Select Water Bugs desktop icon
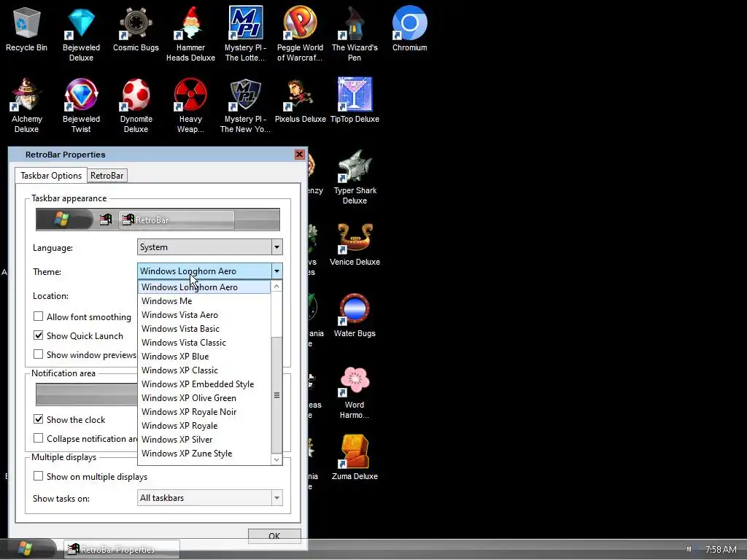 point(355,315)
